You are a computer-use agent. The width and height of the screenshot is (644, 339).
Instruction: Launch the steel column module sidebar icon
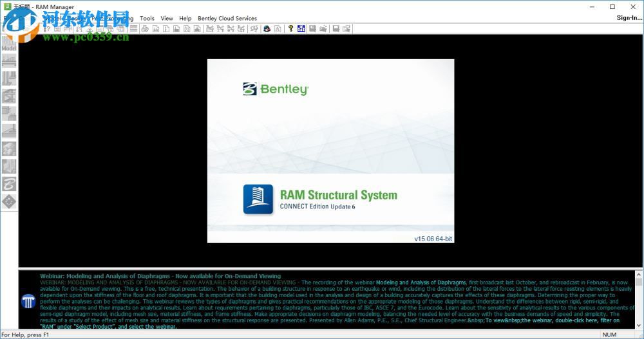(x=9, y=78)
